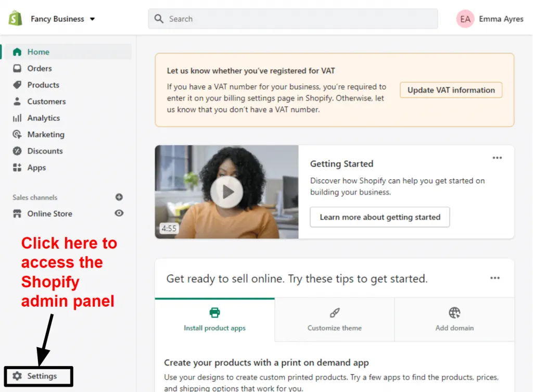The height and width of the screenshot is (392, 533).
Task: Click the 4:55 video duration badge
Action: [169, 228]
